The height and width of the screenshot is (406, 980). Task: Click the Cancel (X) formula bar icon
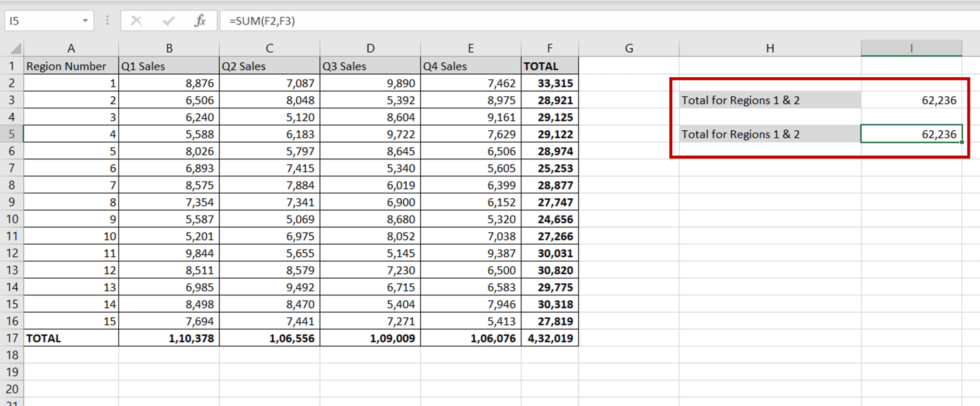136,21
